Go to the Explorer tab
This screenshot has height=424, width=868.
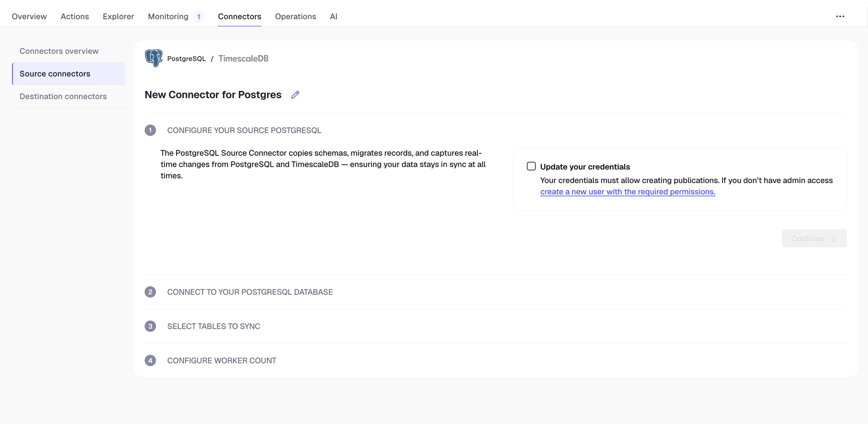coord(118,17)
